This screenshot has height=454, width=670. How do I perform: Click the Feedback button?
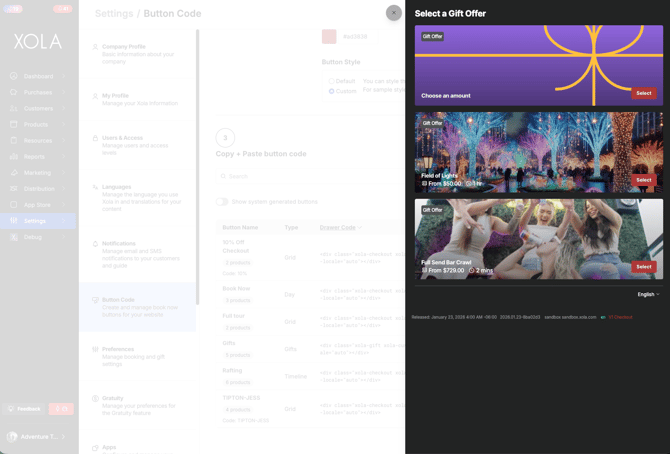pyautogui.click(x=24, y=409)
